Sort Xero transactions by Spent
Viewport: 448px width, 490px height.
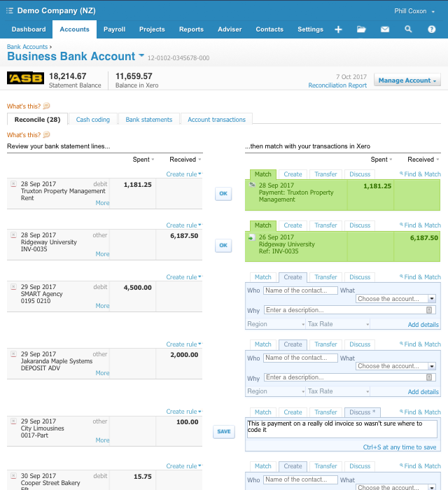(381, 160)
